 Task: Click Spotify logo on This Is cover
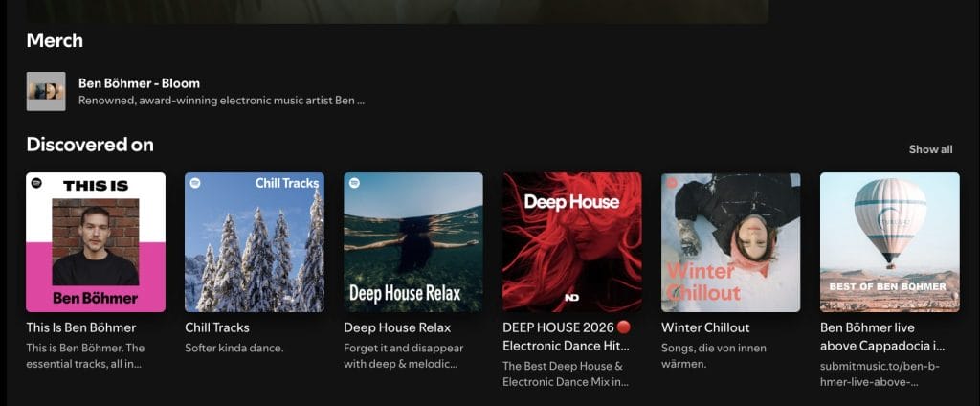[35, 182]
